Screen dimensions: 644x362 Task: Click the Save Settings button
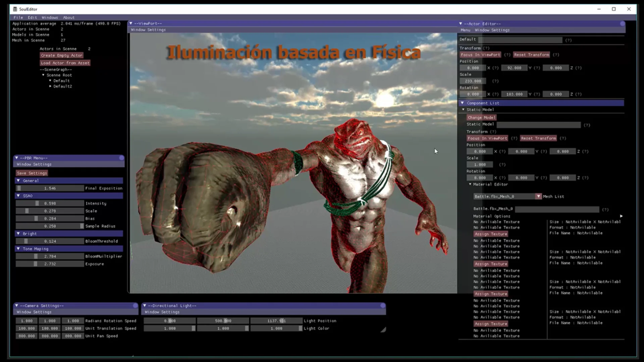pos(32,173)
